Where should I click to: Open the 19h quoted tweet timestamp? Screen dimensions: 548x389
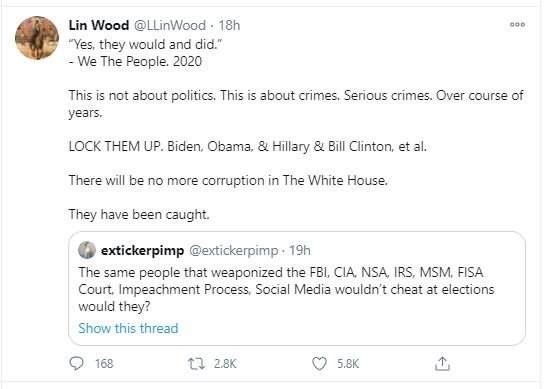300,250
